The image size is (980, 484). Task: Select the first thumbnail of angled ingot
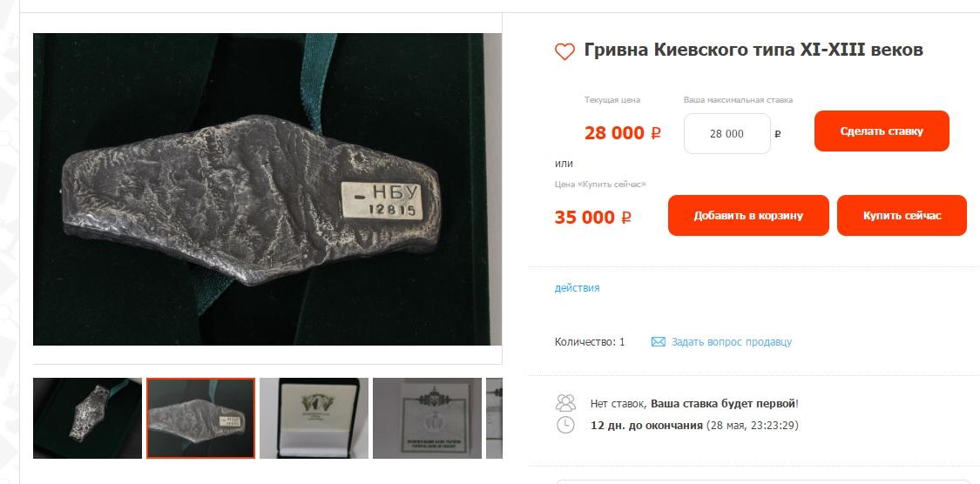(87, 418)
